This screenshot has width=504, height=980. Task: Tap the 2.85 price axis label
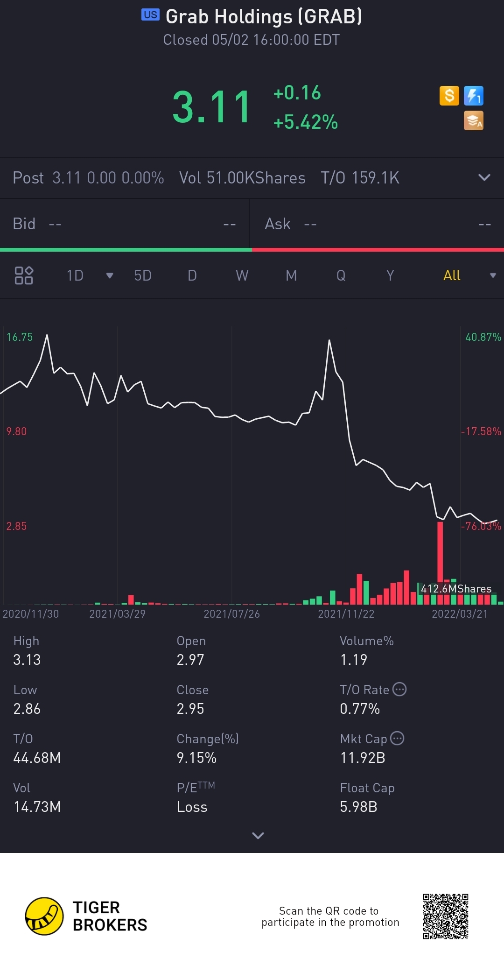coord(16,526)
